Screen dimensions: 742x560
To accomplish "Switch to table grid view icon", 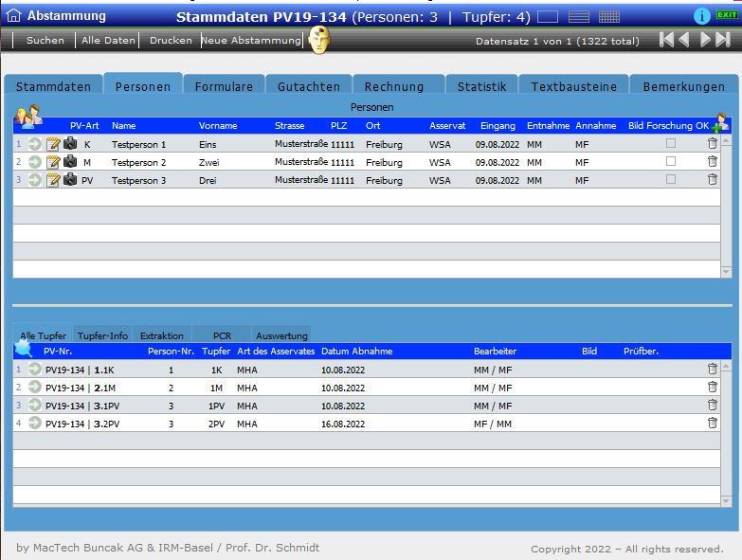I will tap(609, 17).
